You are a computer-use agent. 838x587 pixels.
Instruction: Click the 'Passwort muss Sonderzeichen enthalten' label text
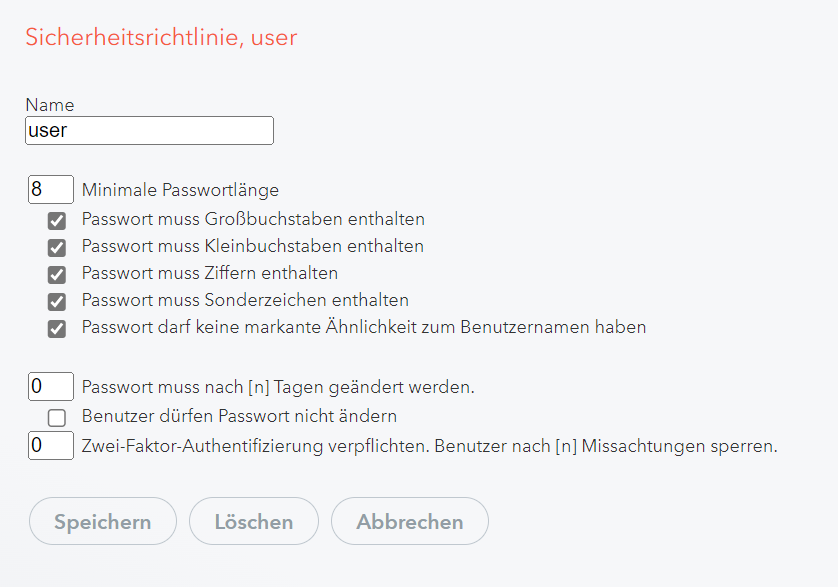point(245,300)
